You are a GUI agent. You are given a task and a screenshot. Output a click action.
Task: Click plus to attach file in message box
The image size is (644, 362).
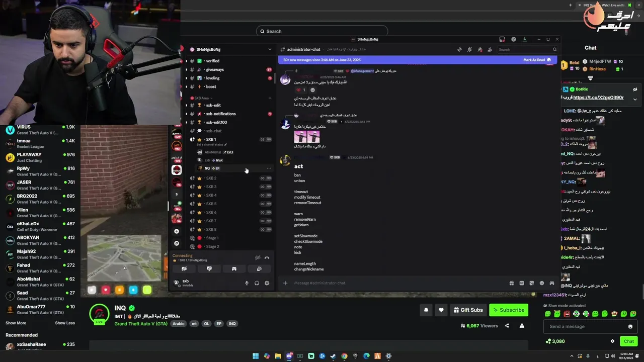(285, 283)
